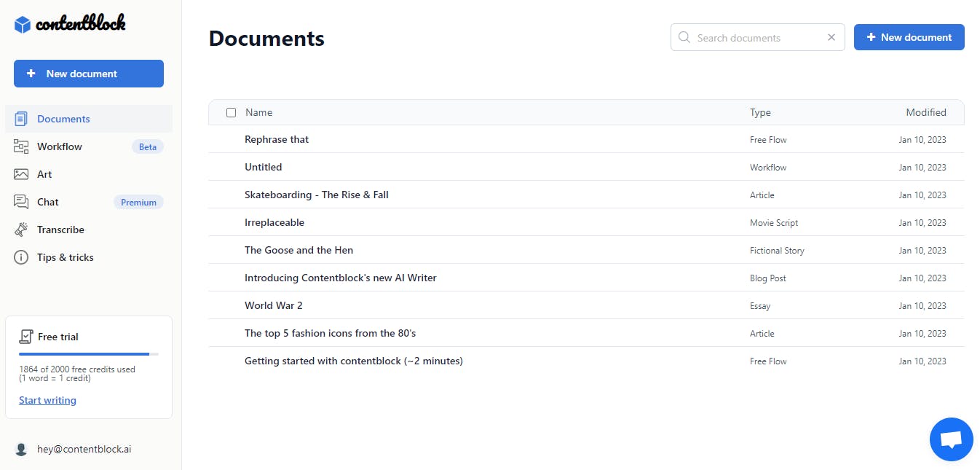Open the Workflow diagram icon

[x=21, y=146]
